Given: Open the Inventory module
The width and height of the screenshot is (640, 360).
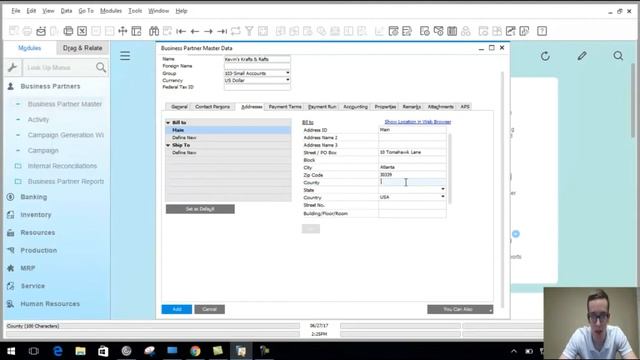Looking at the screenshot, I should (x=36, y=215).
